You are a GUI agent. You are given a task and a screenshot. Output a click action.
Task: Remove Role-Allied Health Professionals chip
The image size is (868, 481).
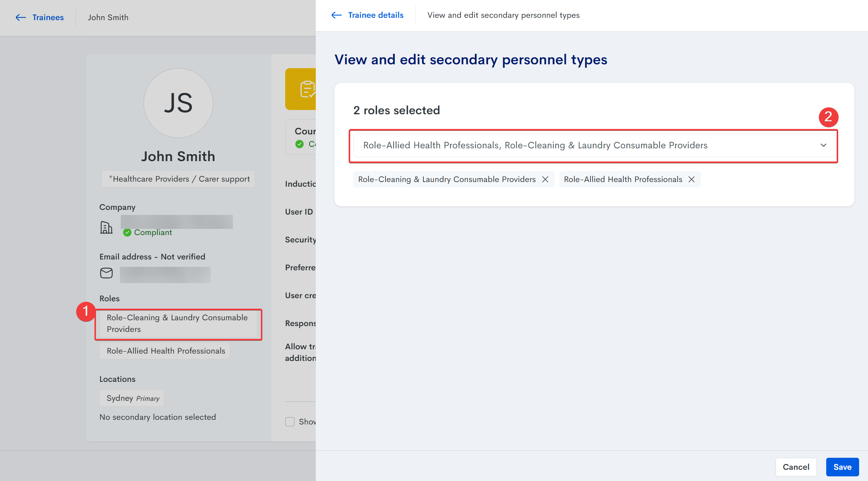pyautogui.click(x=692, y=179)
